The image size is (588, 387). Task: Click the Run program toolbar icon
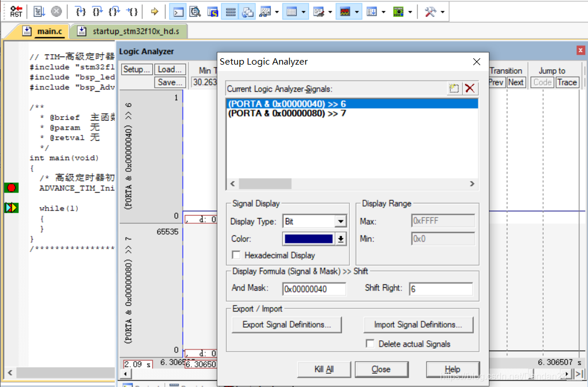coord(39,12)
